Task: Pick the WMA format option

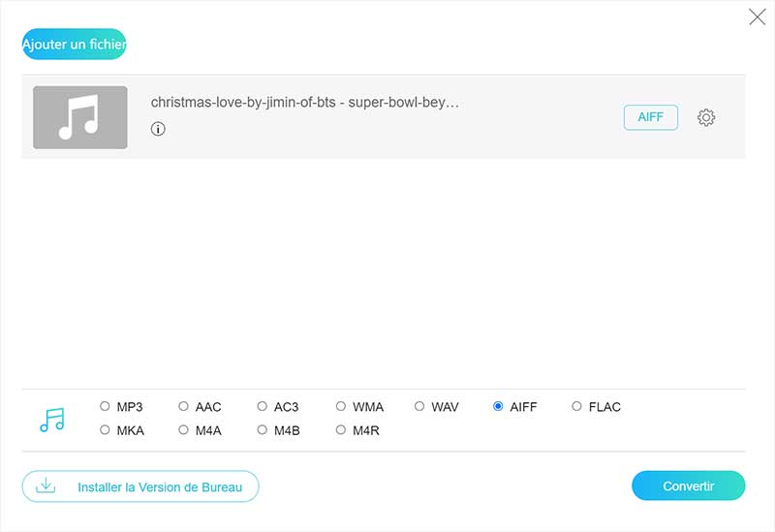Action: click(x=341, y=407)
